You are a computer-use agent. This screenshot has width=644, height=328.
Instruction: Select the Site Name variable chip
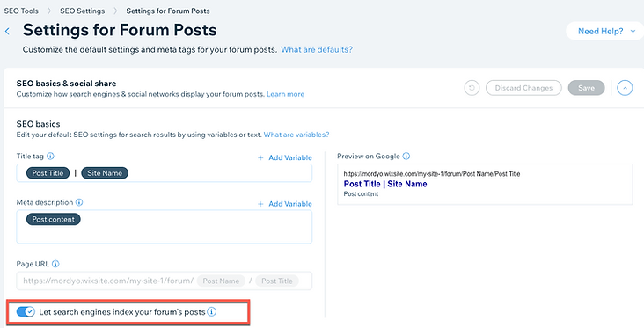point(105,173)
